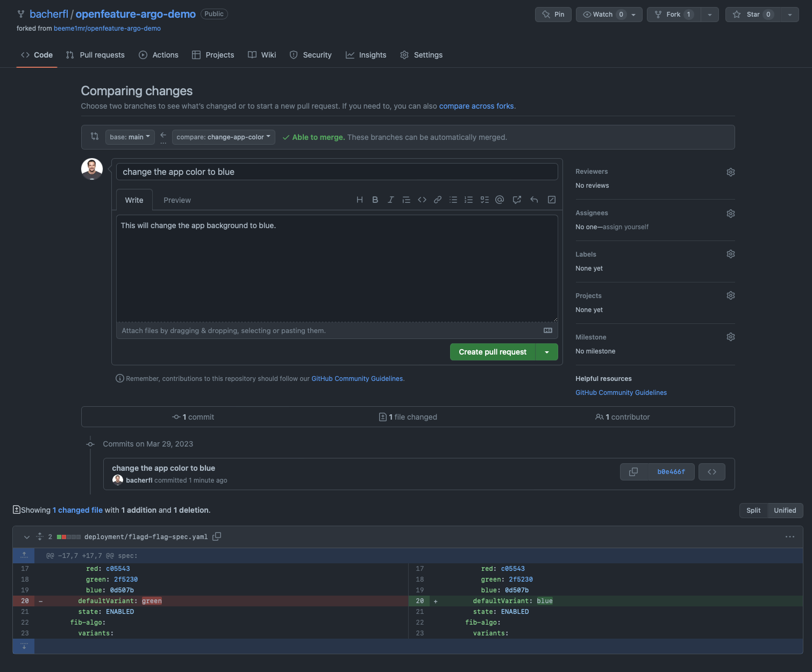Open the repository Projects tab

coord(213,55)
